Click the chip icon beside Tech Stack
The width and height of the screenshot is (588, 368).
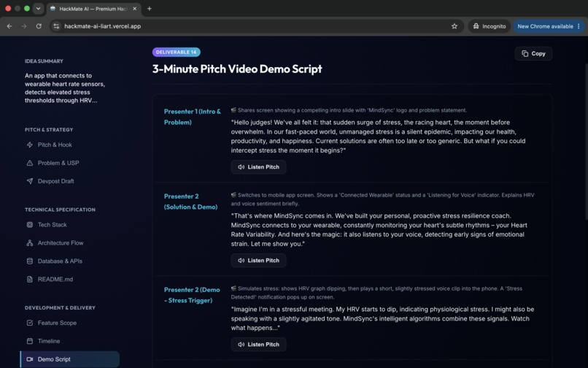click(30, 225)
